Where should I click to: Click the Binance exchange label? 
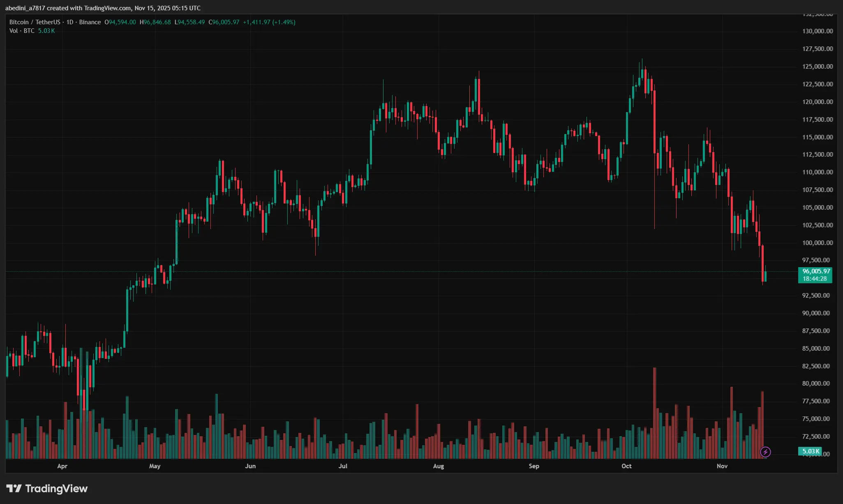pos(90,22)
